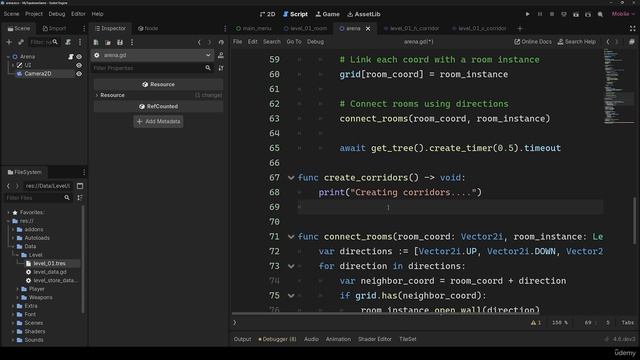This screenshot has height=360, width=640.
Task: Toggle visibility of the UI node
Action: click(79, 65)
